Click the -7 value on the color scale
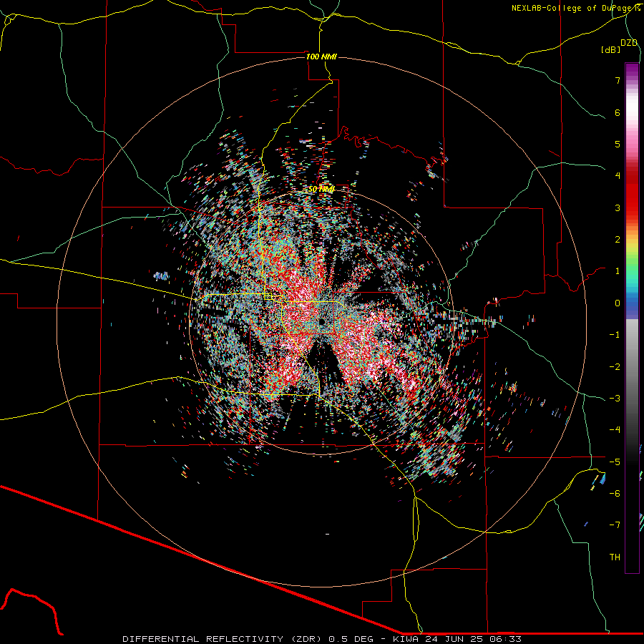The height and width of the screenshot is (644, 644). coord(615,525)
